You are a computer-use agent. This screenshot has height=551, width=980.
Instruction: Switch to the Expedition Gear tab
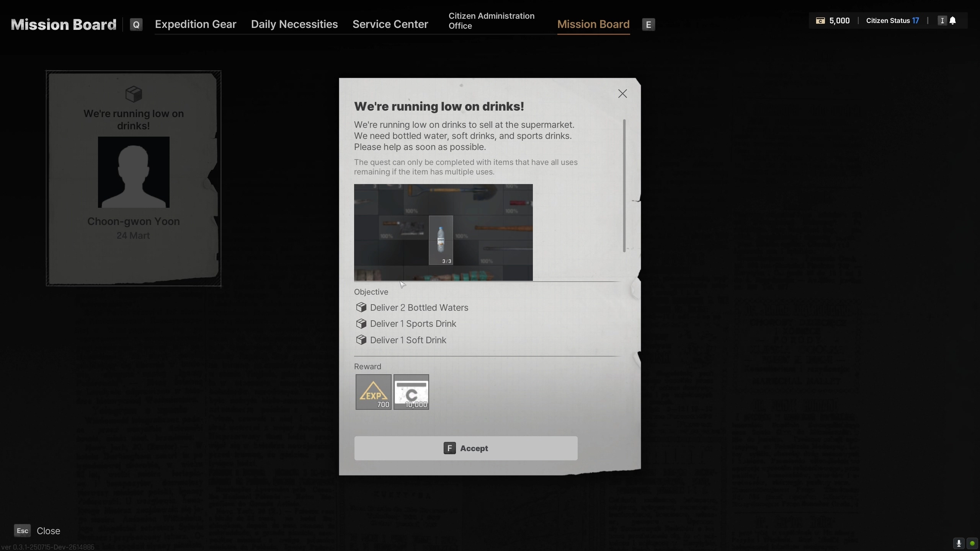point(196,24)
